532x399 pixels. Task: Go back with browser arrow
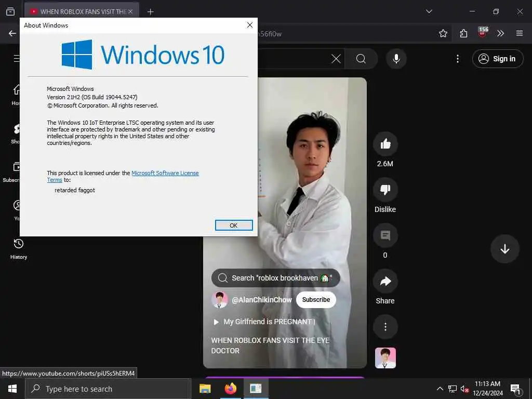pyautogui.click(x=12, y=33)
